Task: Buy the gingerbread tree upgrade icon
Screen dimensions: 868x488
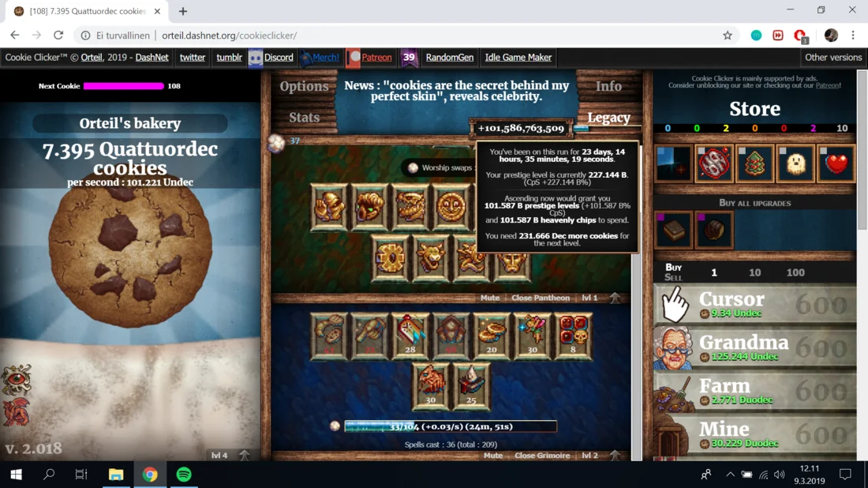Action: pos(754,164)
